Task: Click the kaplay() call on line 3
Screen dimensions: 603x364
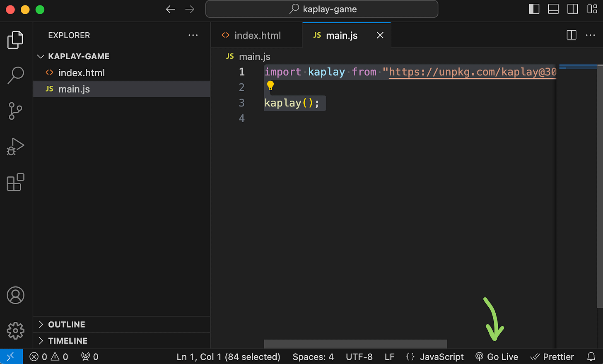Action: pyautogui.click(x=292, y=103)
